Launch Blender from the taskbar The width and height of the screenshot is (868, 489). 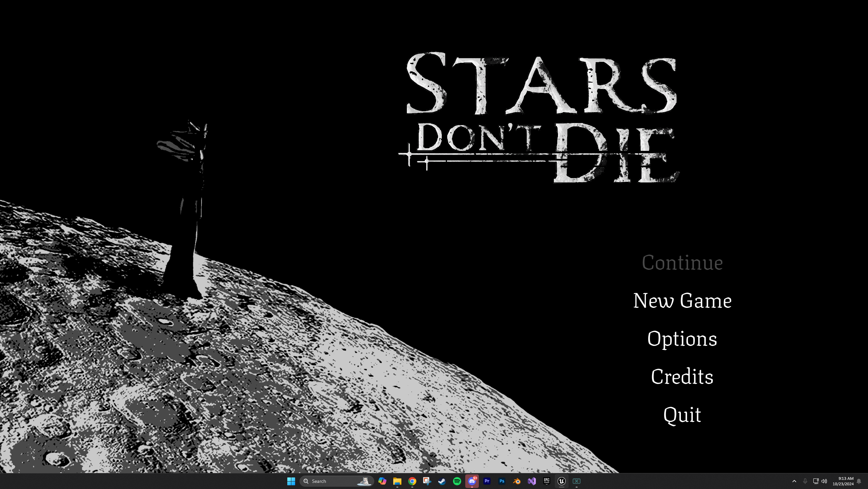pyautogui.click(x=517, y=481)
